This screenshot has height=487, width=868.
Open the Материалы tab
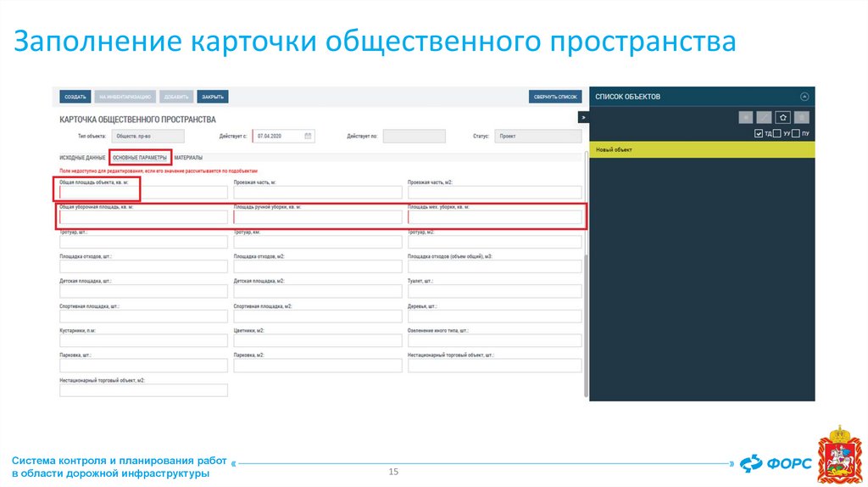pyautogui.click(x=188, y=158)
